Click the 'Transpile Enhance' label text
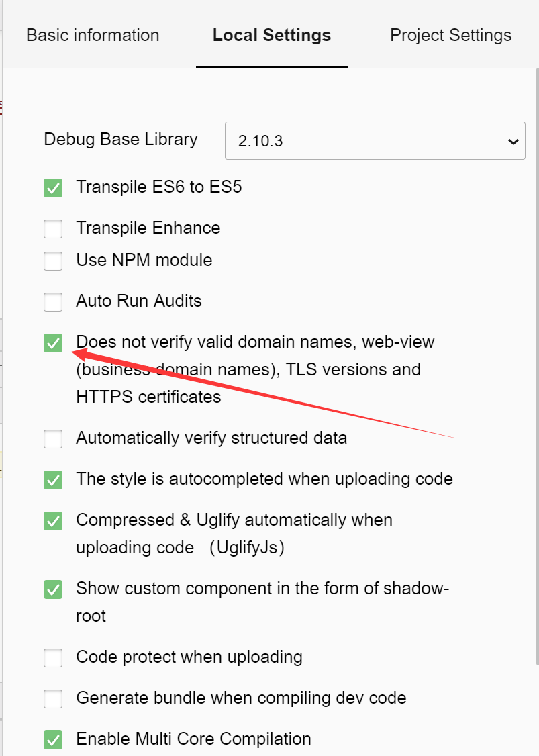The image size is (539, 756). click(148, 228)
